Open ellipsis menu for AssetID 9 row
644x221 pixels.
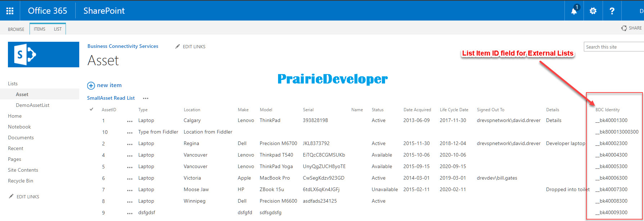[x=130, y=213]
